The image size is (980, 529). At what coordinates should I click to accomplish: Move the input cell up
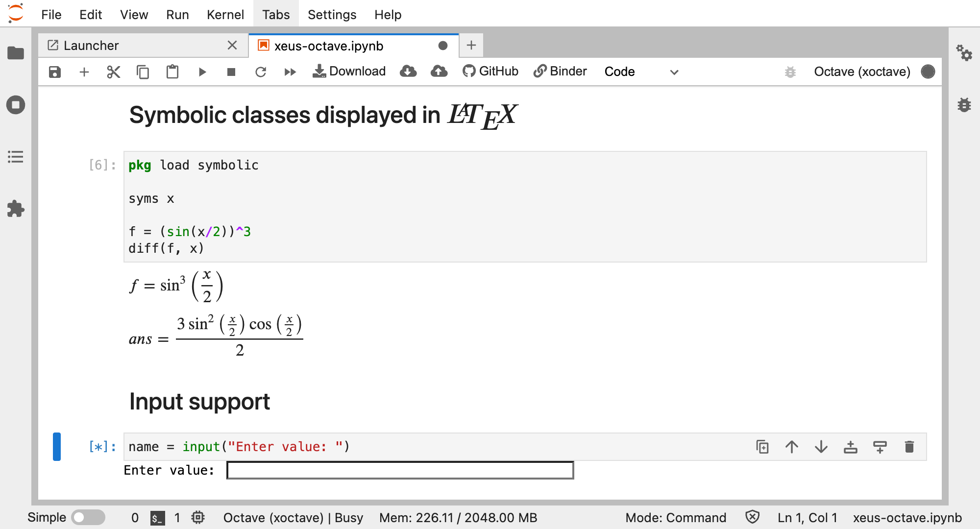pyautogui.click(x=792, y=447)
